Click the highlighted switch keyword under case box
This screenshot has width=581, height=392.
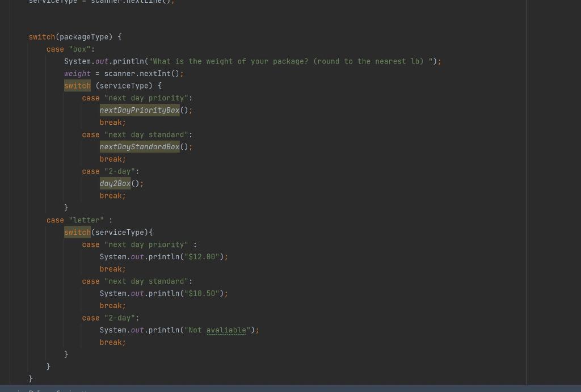coord(77,86)
